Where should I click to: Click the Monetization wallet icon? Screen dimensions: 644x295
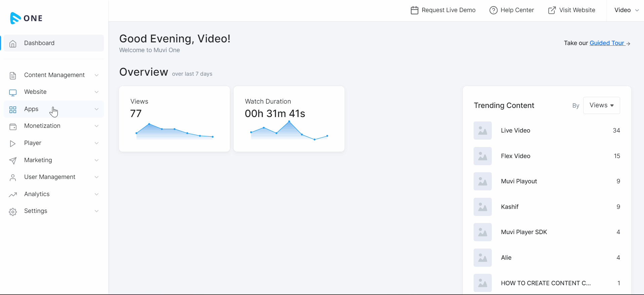pos(13,126)
